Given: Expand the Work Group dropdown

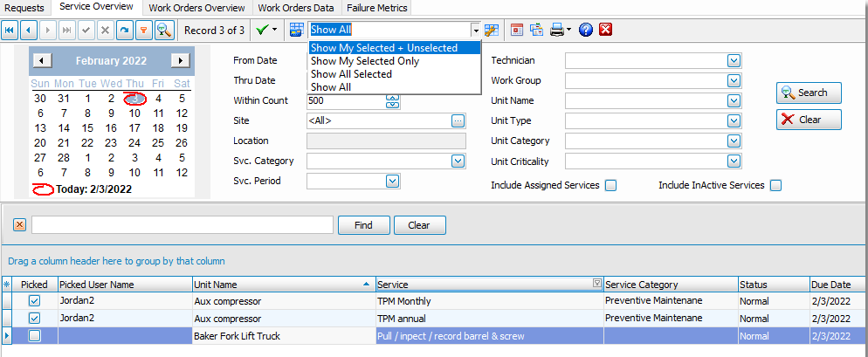Looking at the screenshot, I should 734,81.
